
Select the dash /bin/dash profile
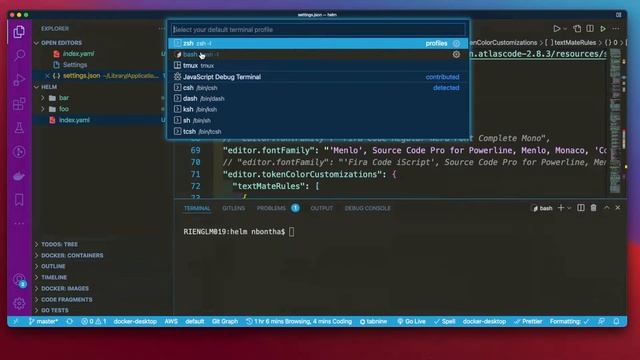click(x=318, y=98)
